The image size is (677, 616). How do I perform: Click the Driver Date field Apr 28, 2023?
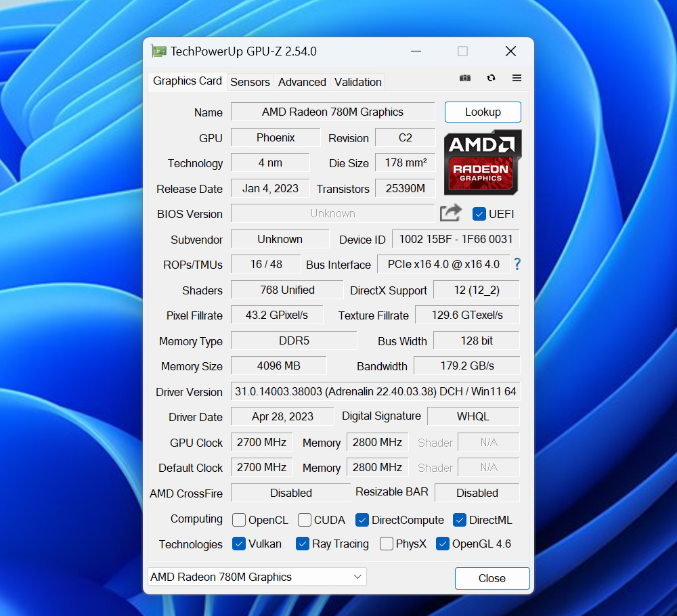point(282,416)
